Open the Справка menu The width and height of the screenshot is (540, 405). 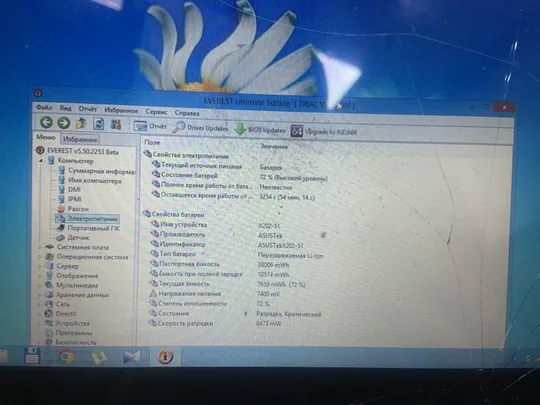click(187, 113)
